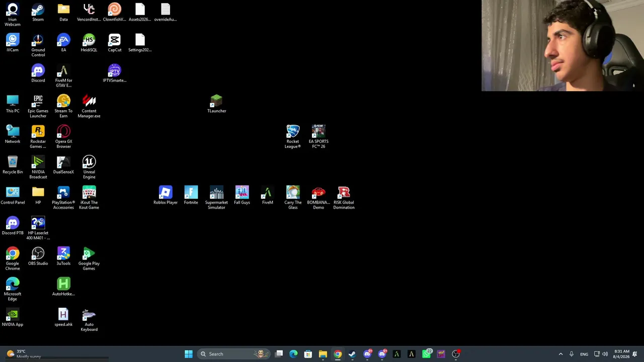Select the iKout The Kout Game icon

89,198
